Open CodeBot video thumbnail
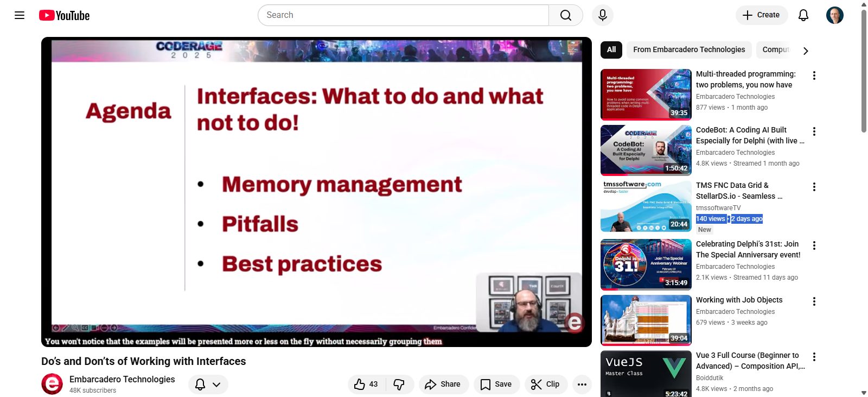This screenshot has width=868, height=397. (646, 150)
